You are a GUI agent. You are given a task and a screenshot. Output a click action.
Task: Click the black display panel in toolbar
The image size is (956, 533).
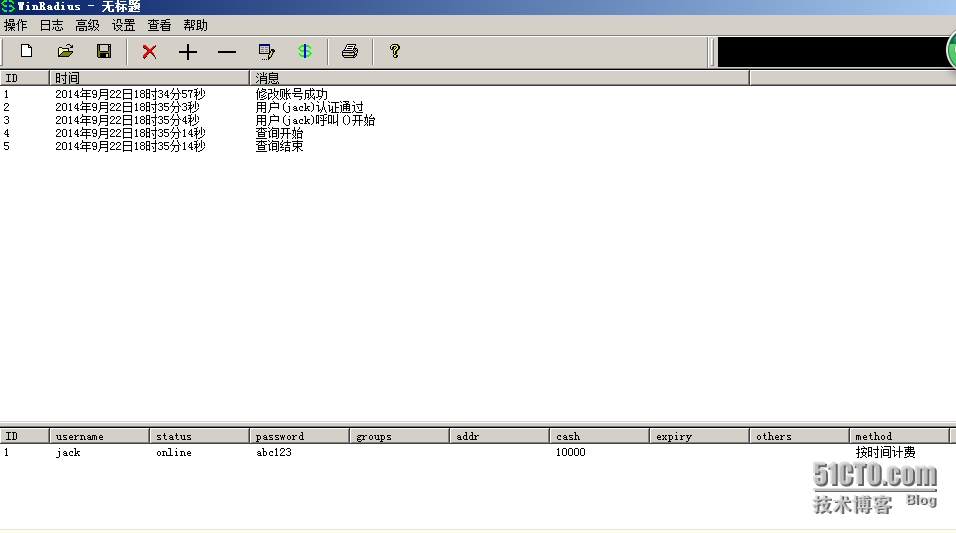(x=832, y=52)
